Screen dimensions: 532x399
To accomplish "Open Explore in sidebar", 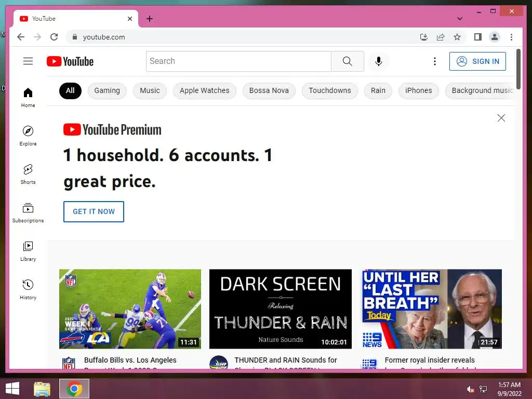I will [x=28, y=136].
